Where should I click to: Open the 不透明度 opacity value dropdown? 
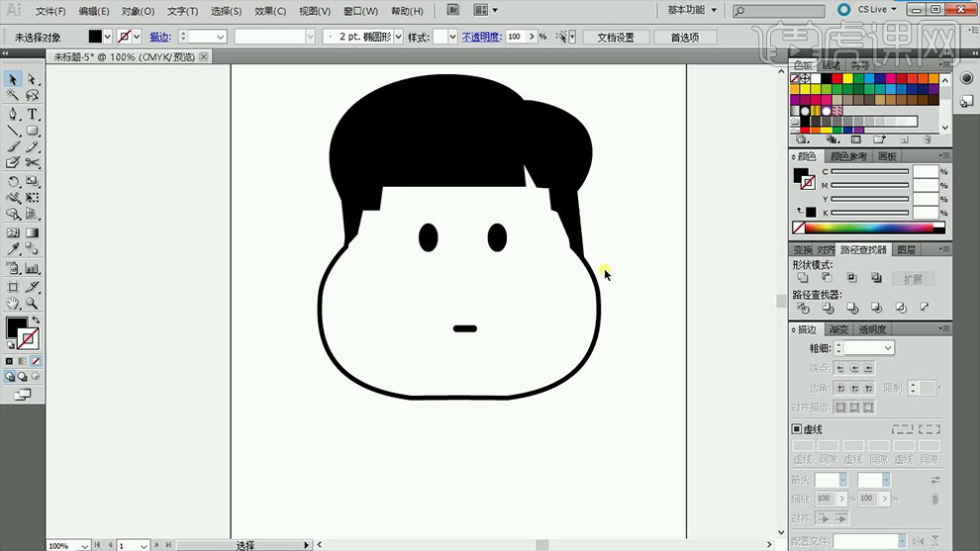click(x=532, y=37)
